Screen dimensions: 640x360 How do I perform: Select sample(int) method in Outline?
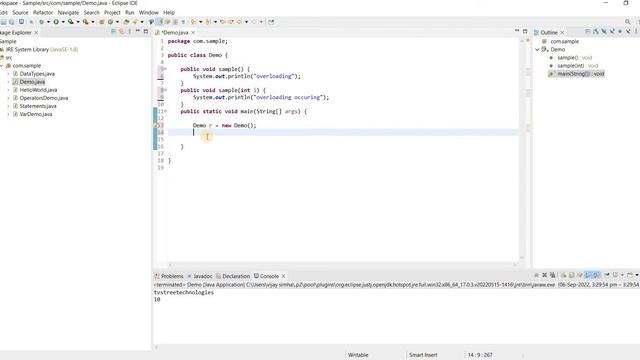point(573,66)
